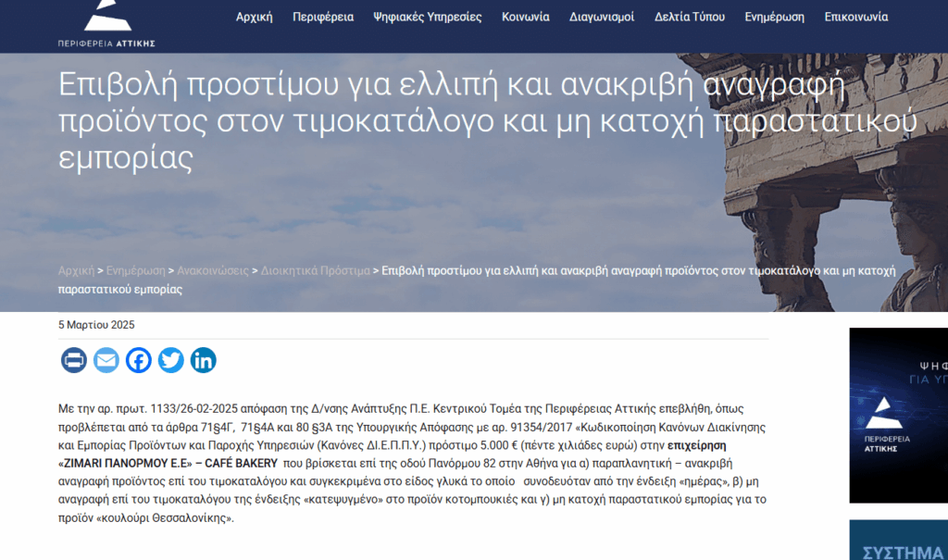Click the Περιφέρεια Αττικής logo
Image resolution: width=948 pixels, height=560 pixels.
pyautogui.click(x=106, y=24)
